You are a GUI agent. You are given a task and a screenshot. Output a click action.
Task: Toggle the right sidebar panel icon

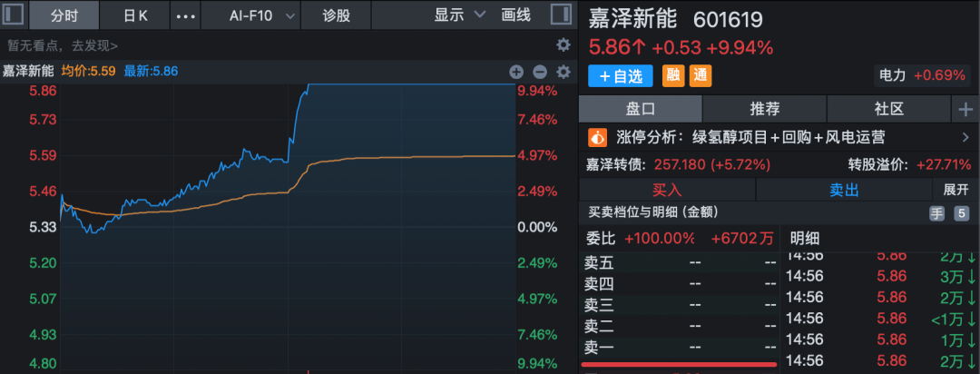pyautogui.click(x=562, y=15)
